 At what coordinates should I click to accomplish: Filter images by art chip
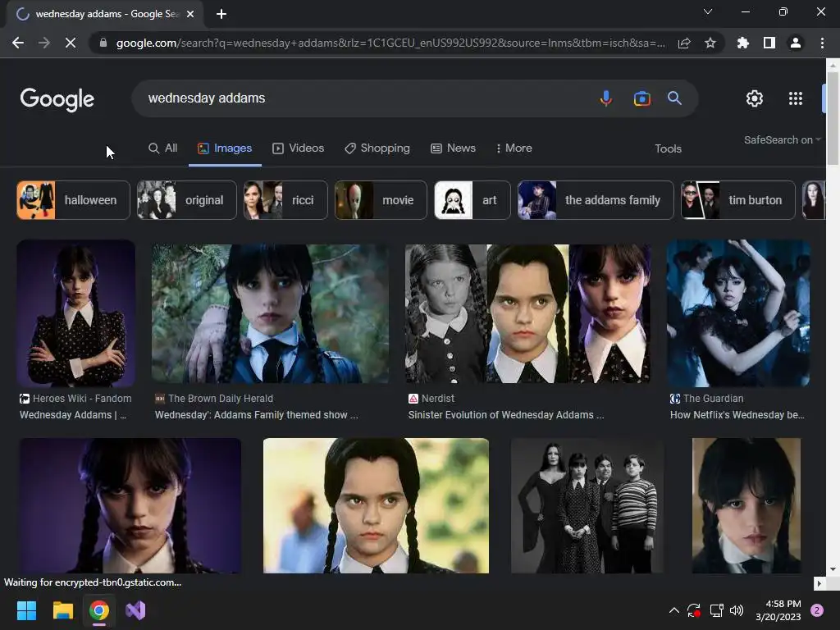pyautogui.click(x=472, y=200)
